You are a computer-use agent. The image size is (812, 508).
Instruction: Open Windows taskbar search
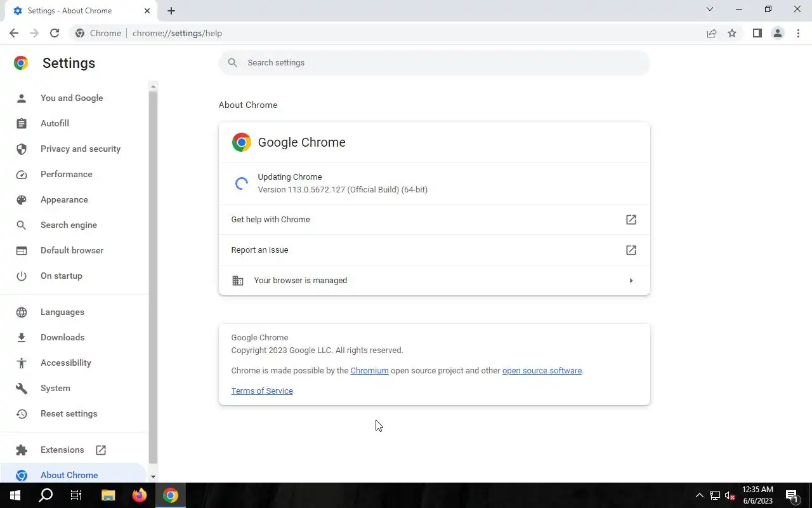46,495
